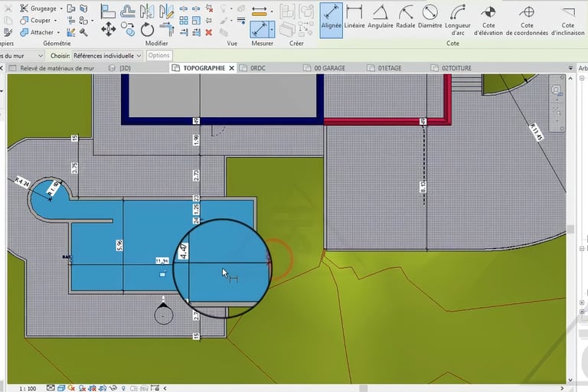Image resolution: width=588 pixels, height=392 pixels.
Task: Click the Array tool icon
Action: click(184, 20)
